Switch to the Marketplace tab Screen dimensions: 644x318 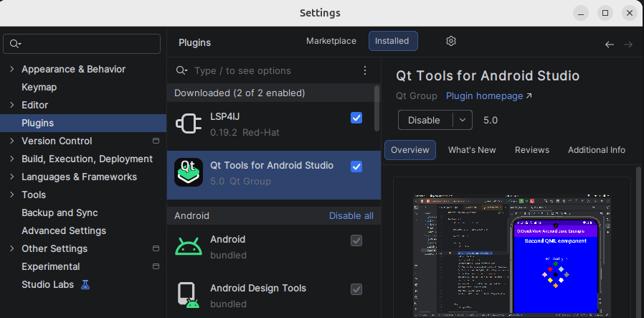coord(331,41)
